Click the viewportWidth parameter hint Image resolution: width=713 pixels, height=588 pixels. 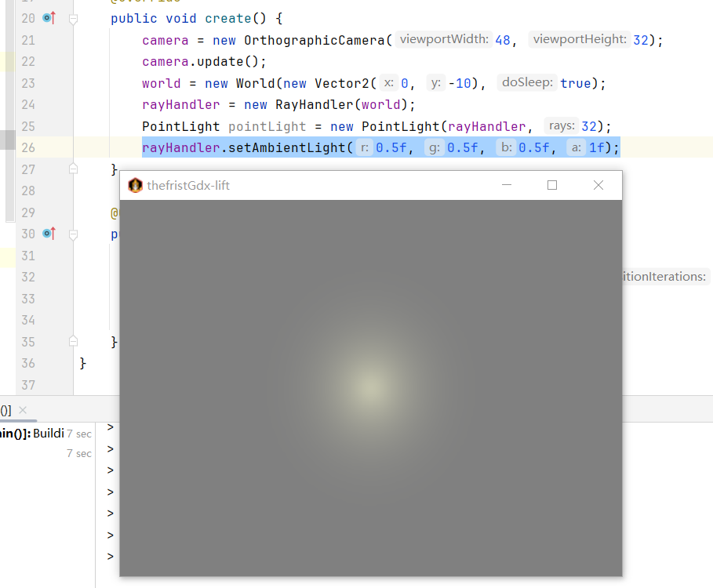pos(444,39)
